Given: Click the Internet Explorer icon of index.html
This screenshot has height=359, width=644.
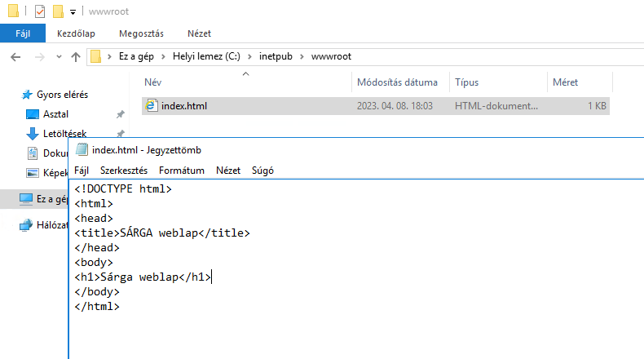Looking at the screenshot, I should 150,106.
